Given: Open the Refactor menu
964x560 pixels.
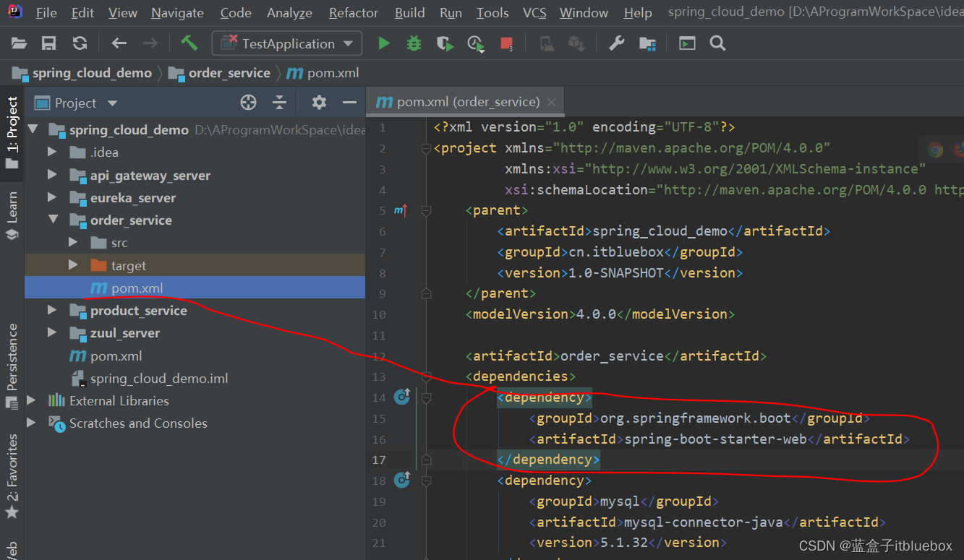Looking at the screenshot, I should pos(353,13).
